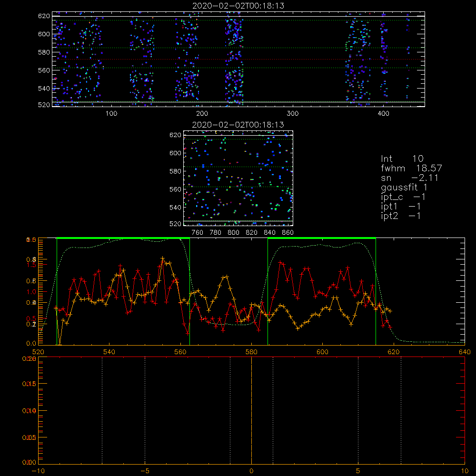This screenshot has width=476, height=476.
Task: Click x-axis label 800 on middle image plot
Action: (x=233, y=233)
